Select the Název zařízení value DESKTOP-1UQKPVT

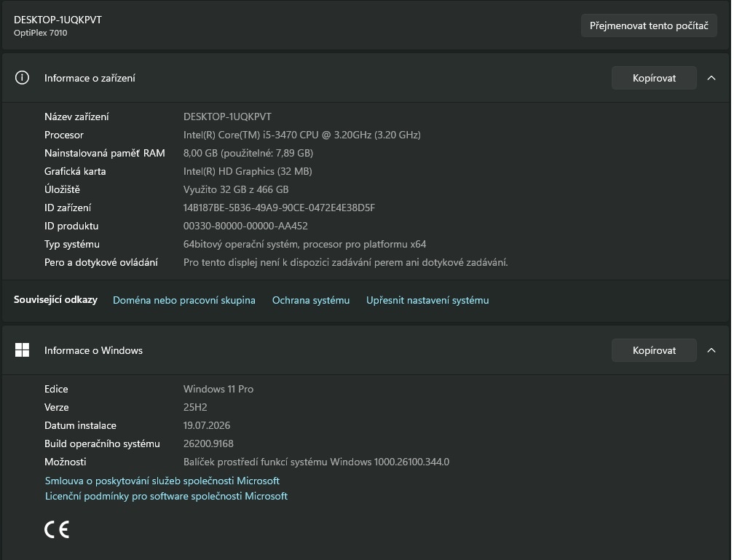tap(227, 117)
